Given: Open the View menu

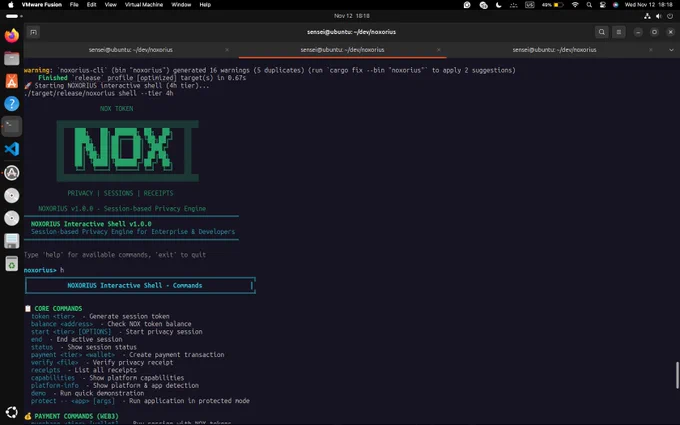Looking at the screenshot, I should coord(111,5).
